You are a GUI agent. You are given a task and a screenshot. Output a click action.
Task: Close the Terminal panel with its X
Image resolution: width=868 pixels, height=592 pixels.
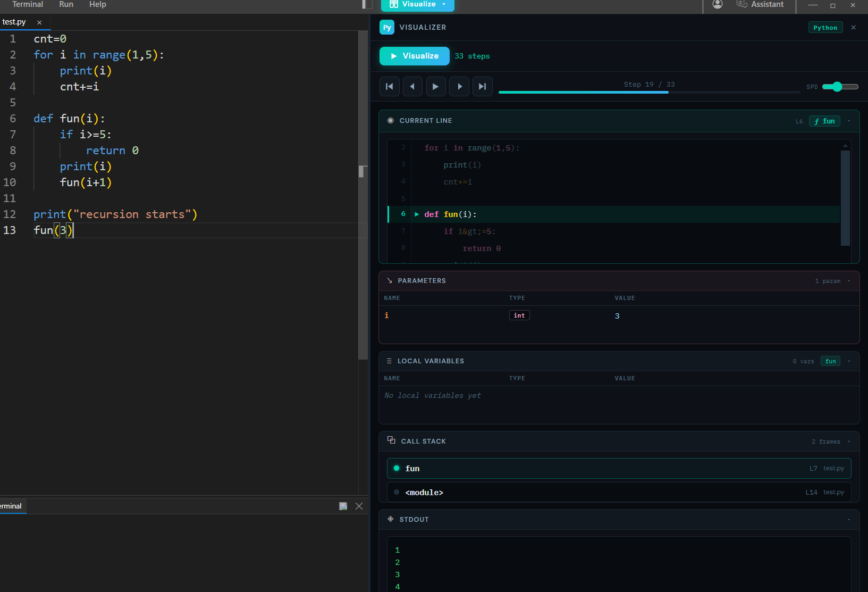click(359, 506)
